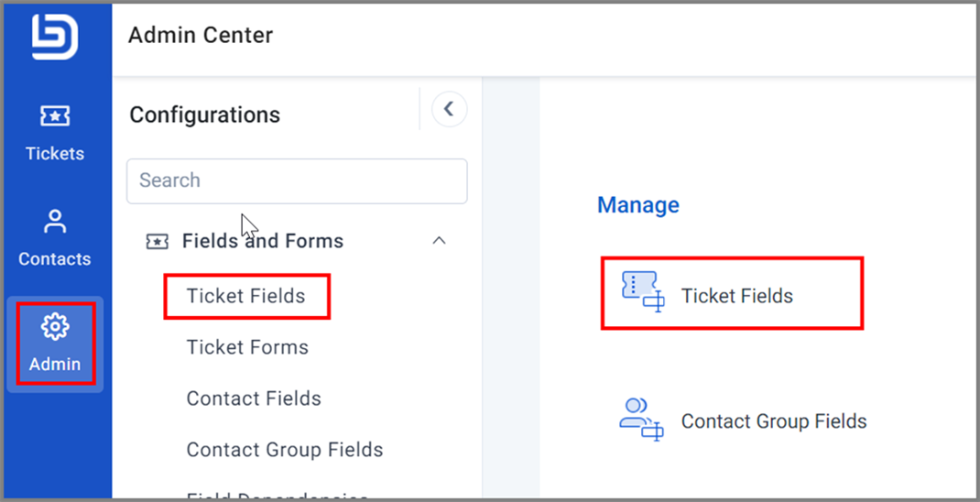Click the Manage section heading
The image size is (980, 502).
pos(638,205)
